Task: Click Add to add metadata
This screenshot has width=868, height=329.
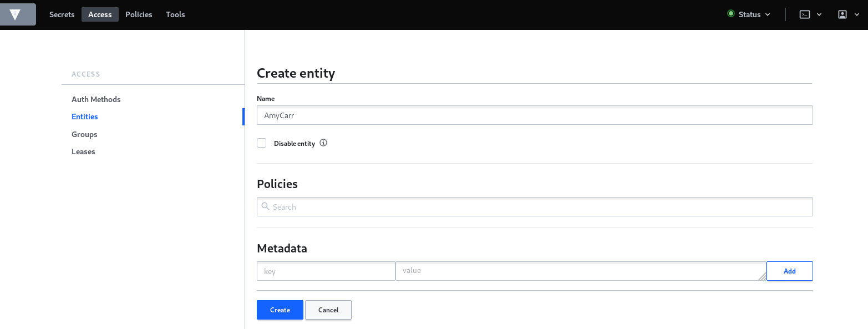Action: (x=789, y=271)
